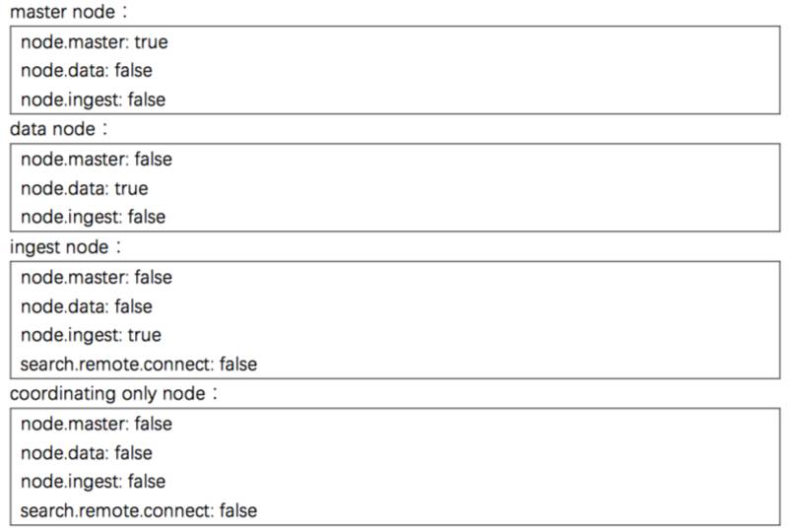Click 'node.ingest: false' under coordinating only node
788x532 pixels.
[93, 482]
